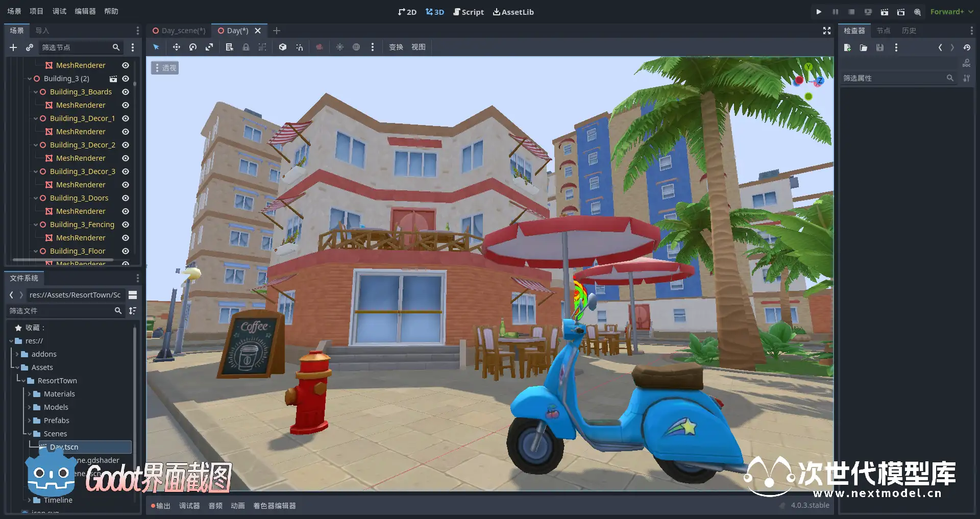Click the lock selected node icon

tap(246, 47)
